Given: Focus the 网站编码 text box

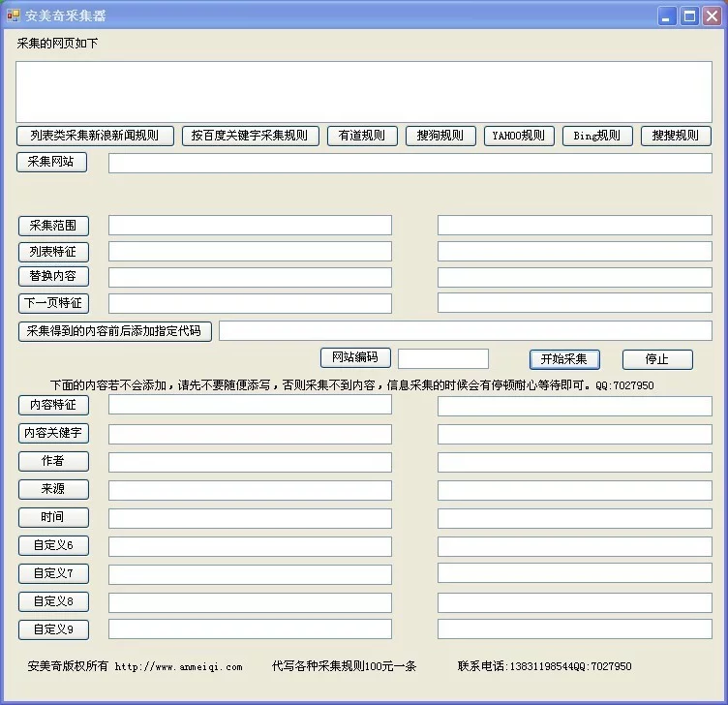Looking at the screenshot, I should [x=443, y=358].
